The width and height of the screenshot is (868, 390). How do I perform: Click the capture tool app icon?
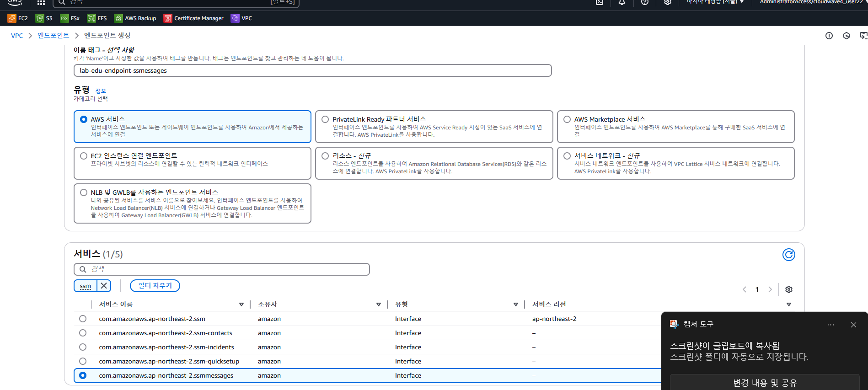click(x=674, y=324)
